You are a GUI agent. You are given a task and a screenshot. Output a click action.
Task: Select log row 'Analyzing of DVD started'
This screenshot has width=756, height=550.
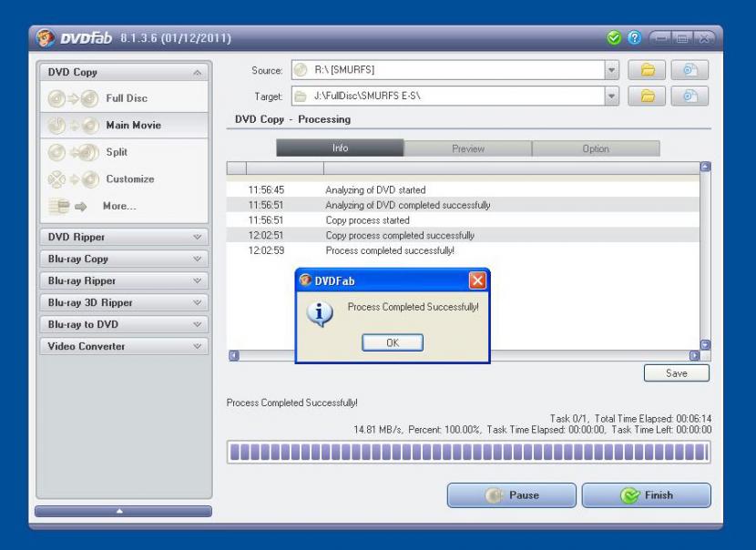coord(463,190)
